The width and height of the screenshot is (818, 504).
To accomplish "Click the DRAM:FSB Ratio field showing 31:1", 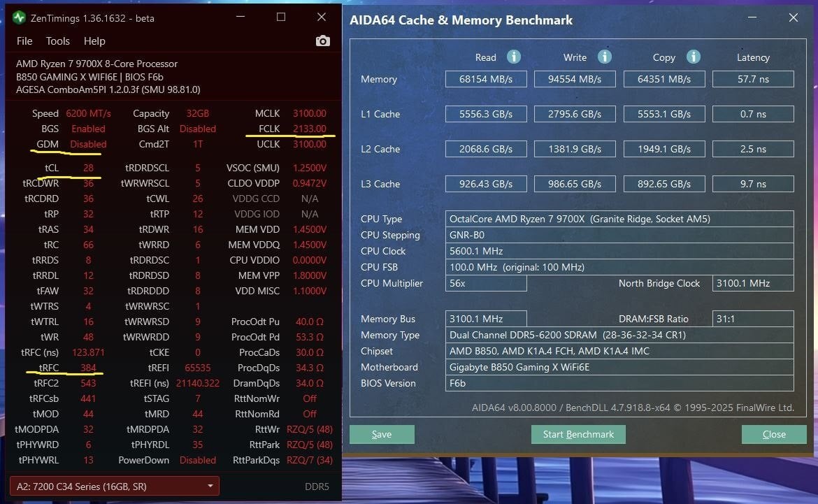I will point(753,319).
